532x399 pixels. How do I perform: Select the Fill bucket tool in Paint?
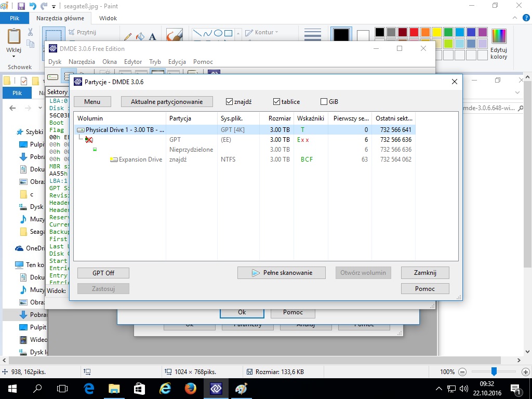point(140,37)
